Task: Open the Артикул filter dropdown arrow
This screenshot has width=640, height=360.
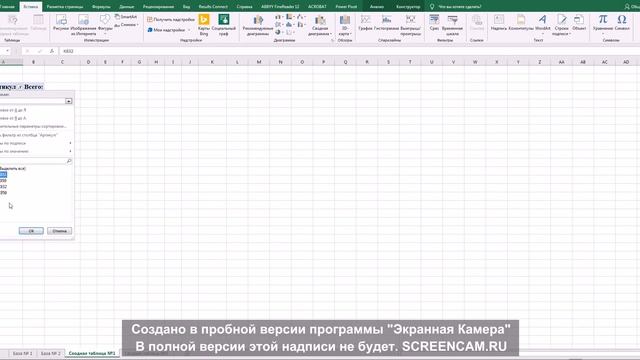Action: [20, 87]
